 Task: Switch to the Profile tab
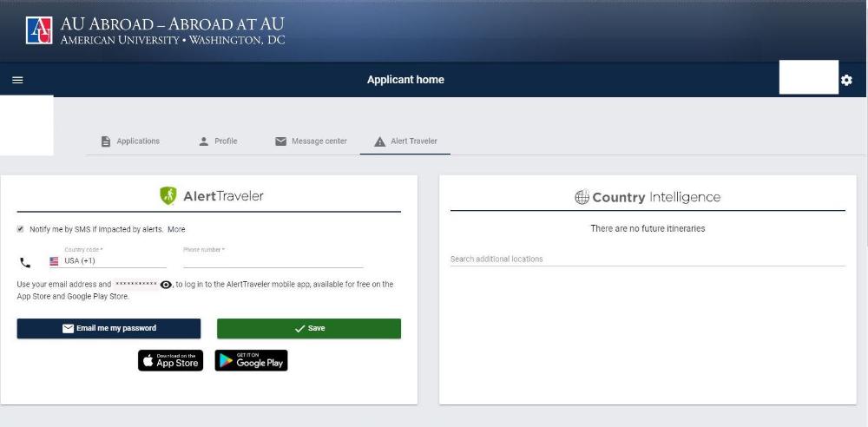[218, 141]
